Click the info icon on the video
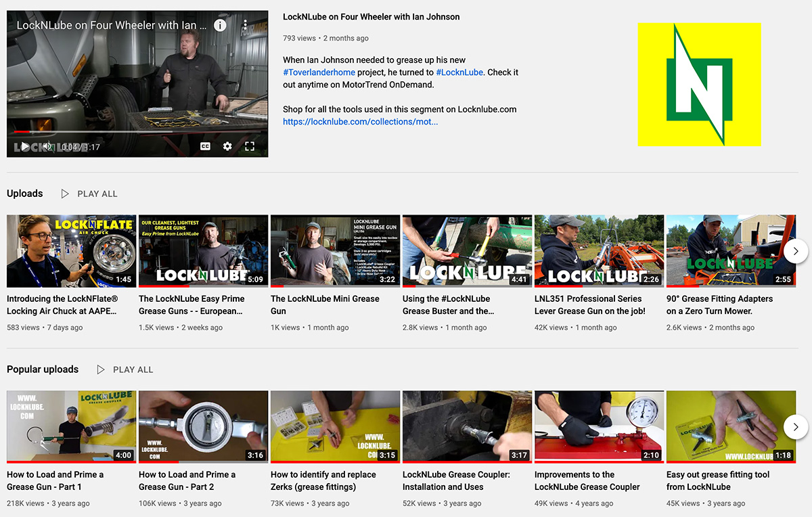This screenshot has height=517, width=812. (220, 25)
